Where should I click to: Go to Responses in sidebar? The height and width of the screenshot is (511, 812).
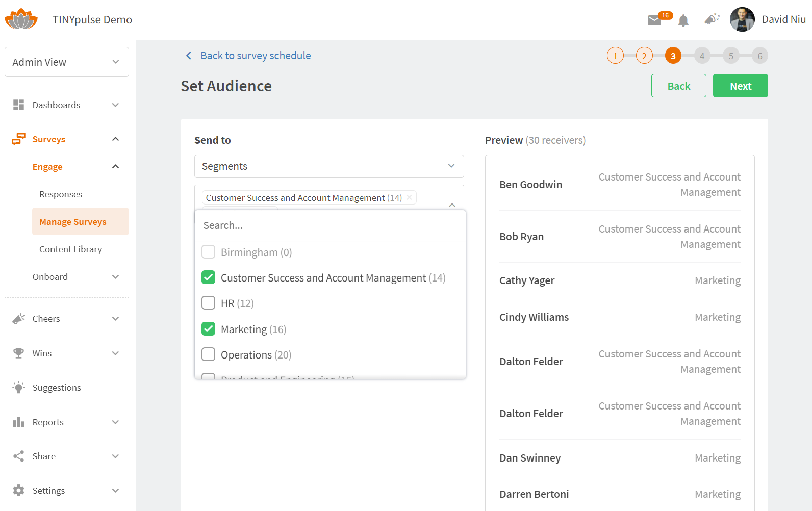pyautogui.click(x=61, y=194)
